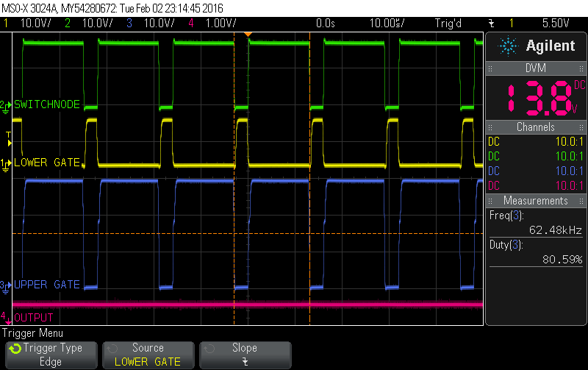Click the 13.8 V DVM reading
The width and height of the screenshot is (588, 370).
click(541, 99)
